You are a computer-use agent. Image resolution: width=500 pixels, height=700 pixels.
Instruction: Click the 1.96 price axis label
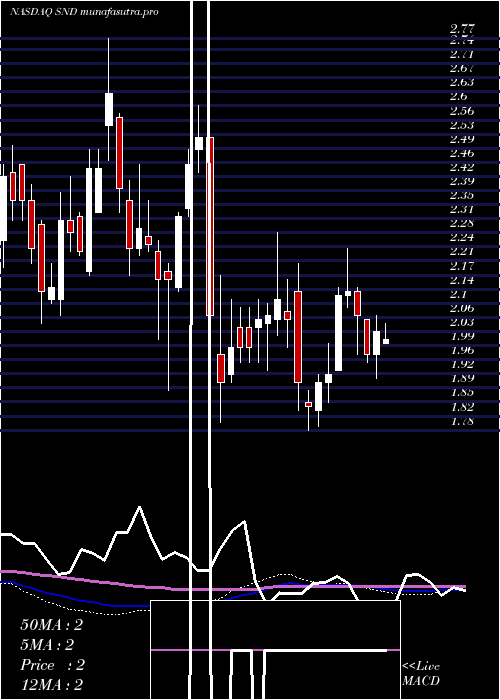click(x=462, y=351)
